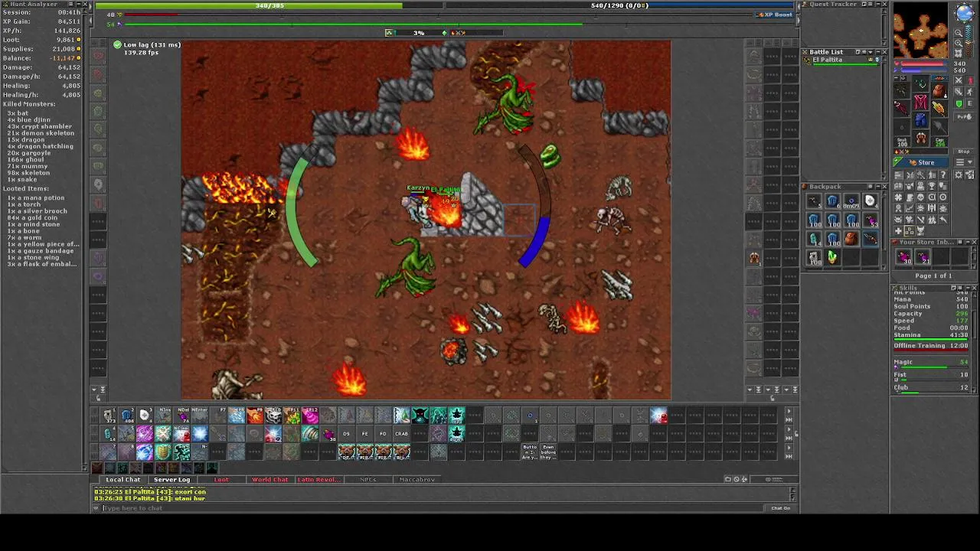Focus the chat input field
The height and width of the screenshot is (551, 980).
click(x=433, y=508)
